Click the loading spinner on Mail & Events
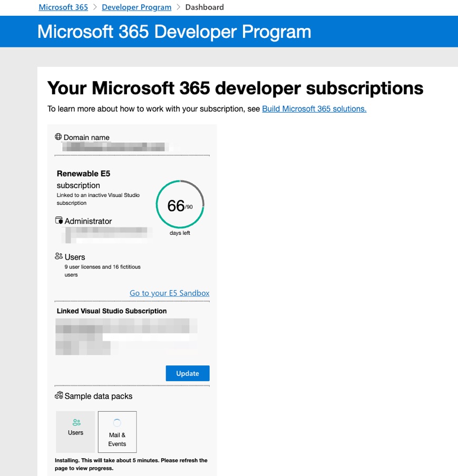This screenshot has width=458, height=476. (117, 423)
